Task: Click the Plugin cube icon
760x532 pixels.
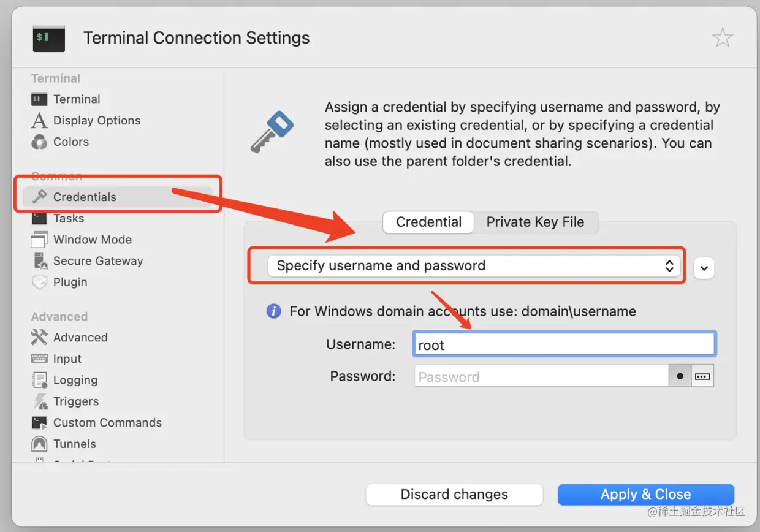Action: pos(39,283)
